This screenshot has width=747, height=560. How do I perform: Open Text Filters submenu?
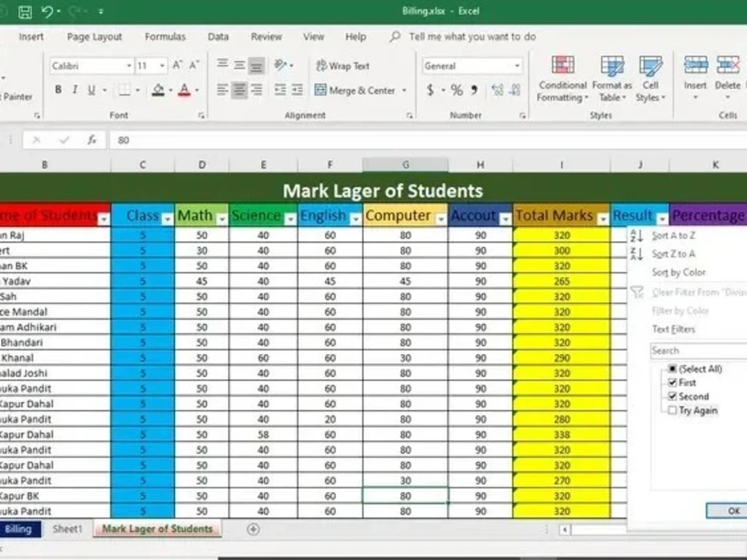(674, 329)
